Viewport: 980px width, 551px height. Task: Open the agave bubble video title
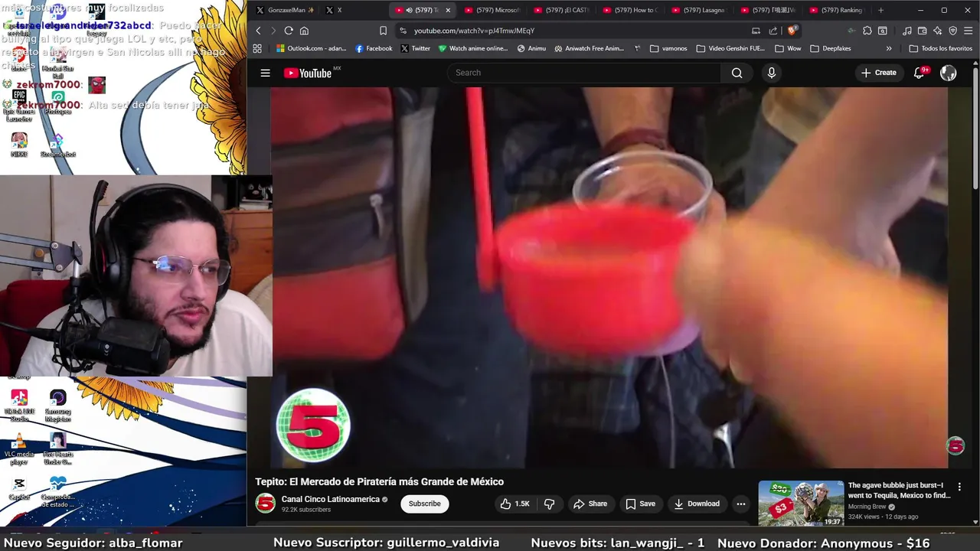pos(899,491)
